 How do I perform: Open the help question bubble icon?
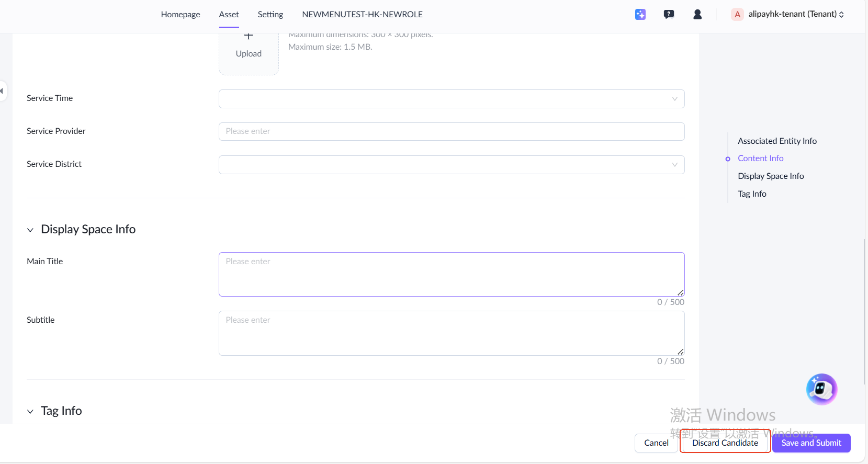tap(669, 15)
